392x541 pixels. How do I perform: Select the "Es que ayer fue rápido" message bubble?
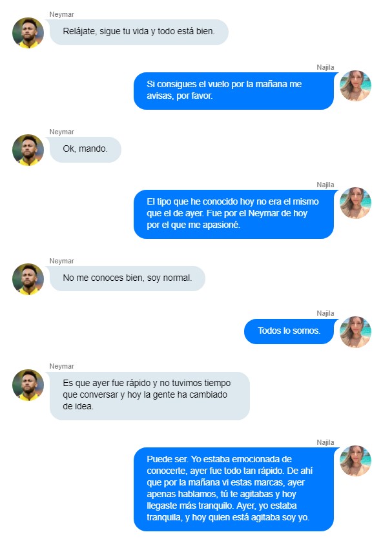point(149,395)
